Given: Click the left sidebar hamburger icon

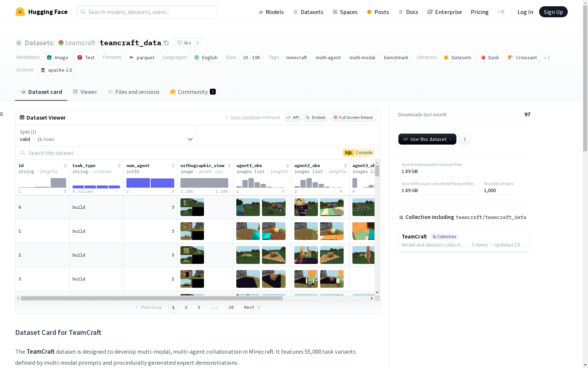Looking at the screenshot, I should click(x=1, y=114).
